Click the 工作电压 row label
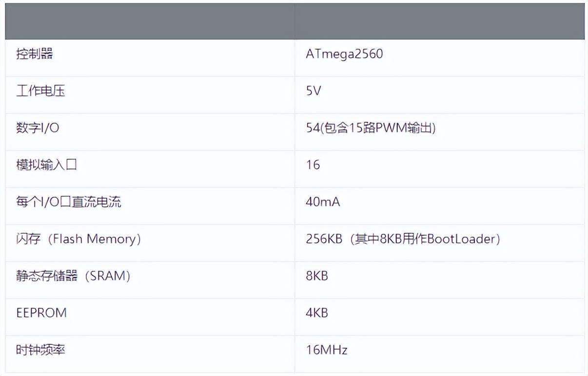 tap(41, 91)
